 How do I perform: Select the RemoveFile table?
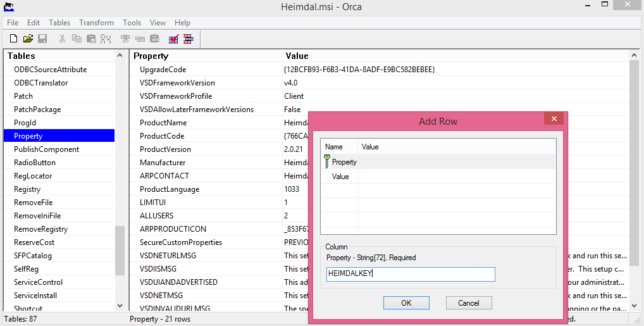(x=59, y=203)
